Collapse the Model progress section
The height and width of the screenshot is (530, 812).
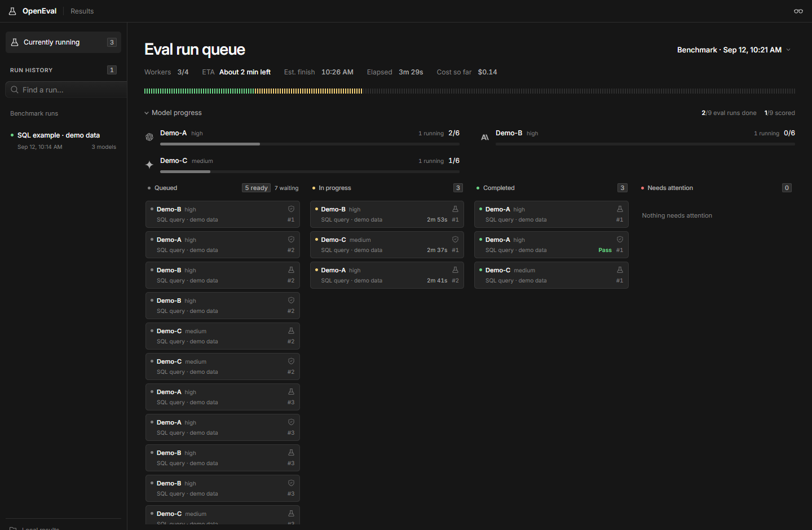tap(173, 113)
